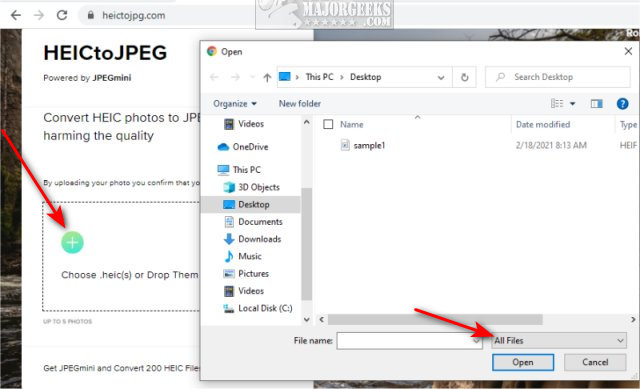Click New folder
Viewport: 640px width, 389px height.
pyautogui.click(x=300, y=104)
